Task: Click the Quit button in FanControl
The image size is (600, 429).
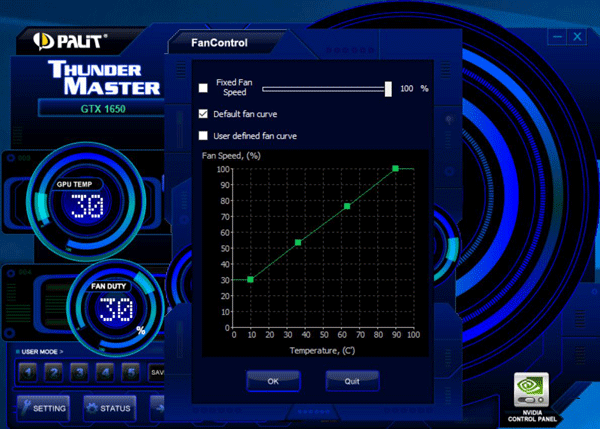Action: pyautogui.click(x=352, y=381)
